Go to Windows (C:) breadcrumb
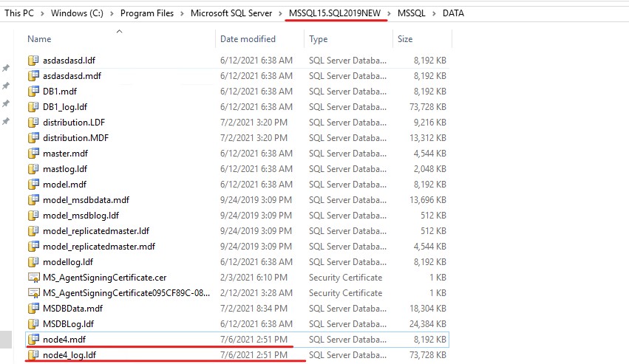The image size is (629, 364). click(x=77, y=13)
